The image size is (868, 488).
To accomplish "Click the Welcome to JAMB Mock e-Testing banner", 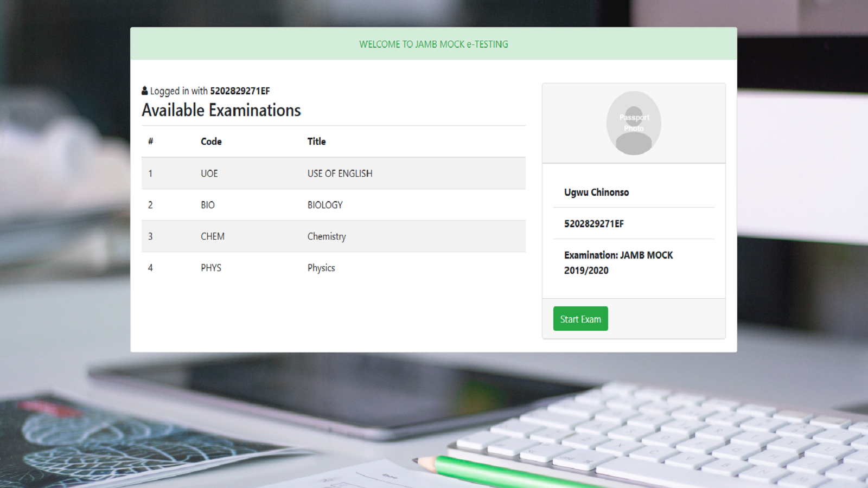I will point(433,44).
